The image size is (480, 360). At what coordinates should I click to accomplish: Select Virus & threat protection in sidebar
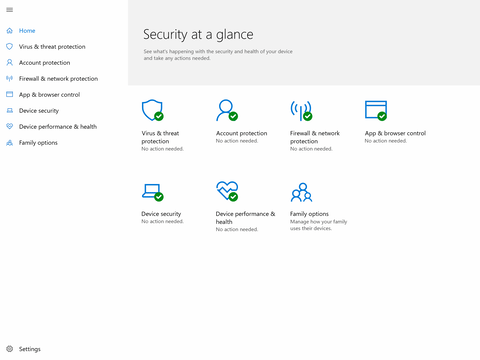pyautogui.click(x=52, y=47)
